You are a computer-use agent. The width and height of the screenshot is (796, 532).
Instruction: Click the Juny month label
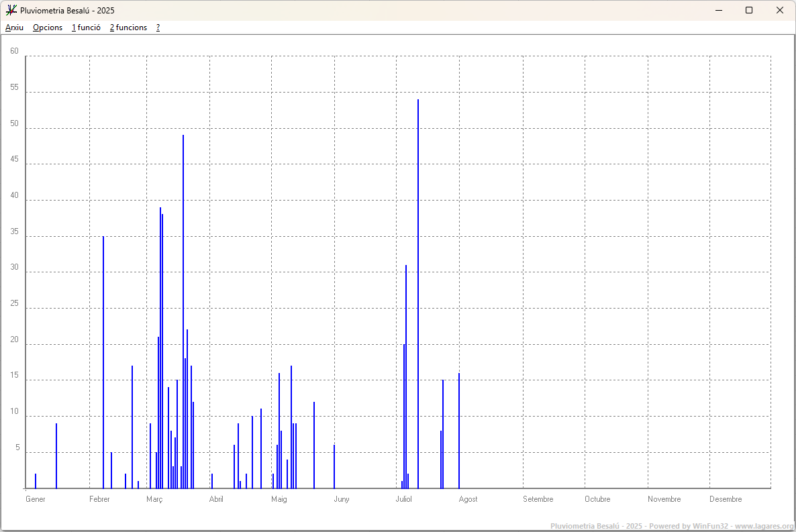point(342,500)
